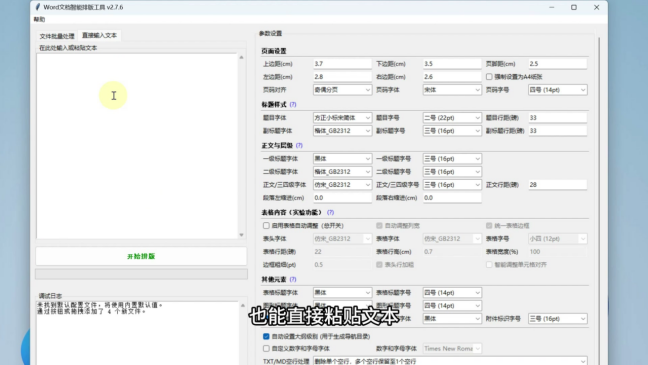Open the 表格标题字体 dropdown
The height and width of the screenshot is (365, 648).
[x=342, y=293]
